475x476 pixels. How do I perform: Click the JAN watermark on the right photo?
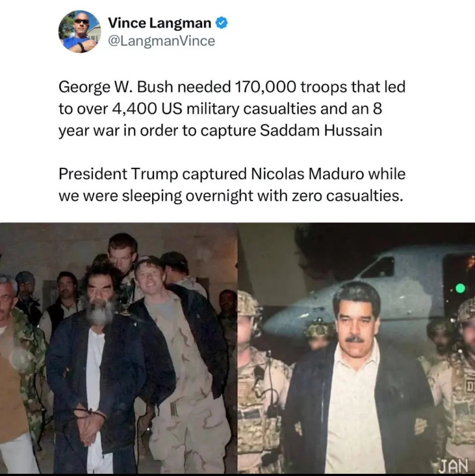[454, 465]
